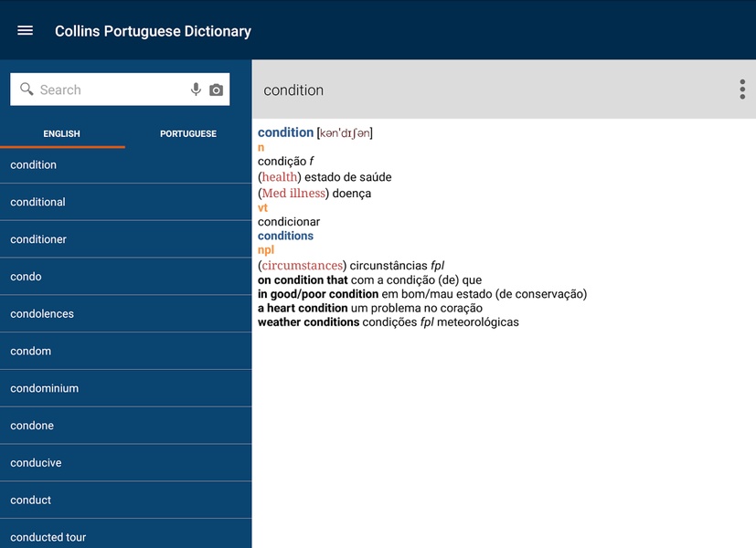Click the translation 'condição'
The image size is (756, 548).
point(282,162)
